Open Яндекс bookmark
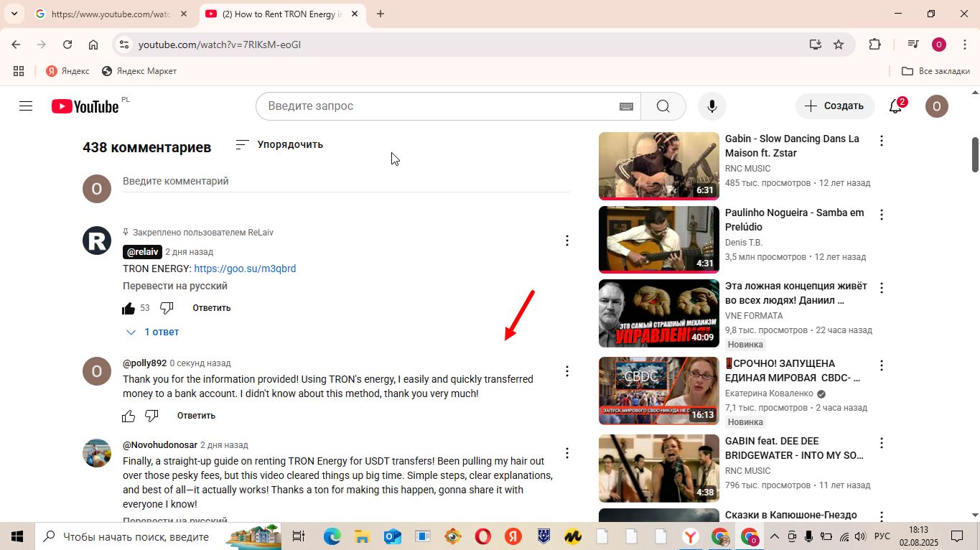Viewport: 980px width, 550px height. click(x=68, y=71)
